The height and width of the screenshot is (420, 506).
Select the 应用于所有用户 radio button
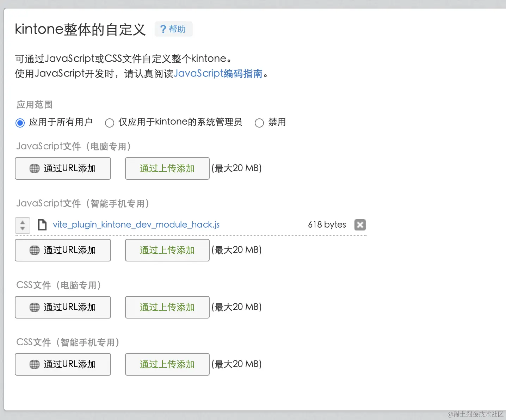click(20, 123)
